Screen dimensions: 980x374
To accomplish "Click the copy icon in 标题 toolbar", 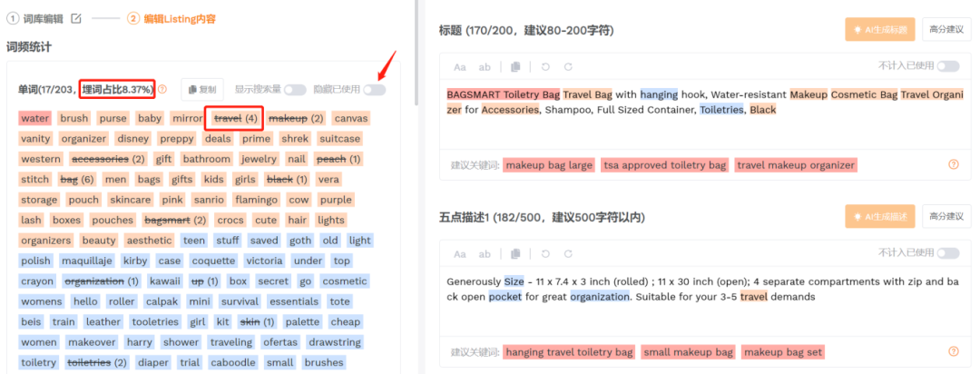I will [x=515, y=67].
